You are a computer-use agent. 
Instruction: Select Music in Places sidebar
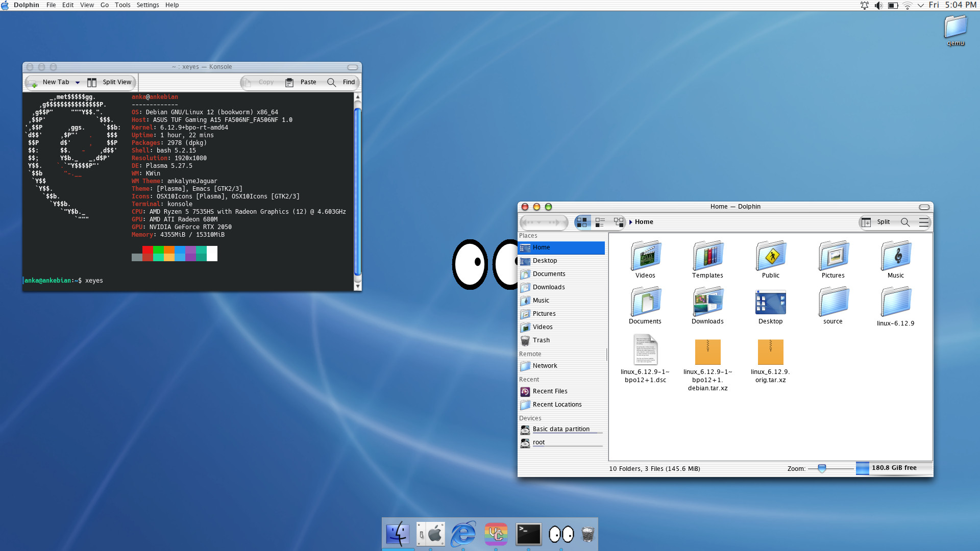[x=561, y=300]
